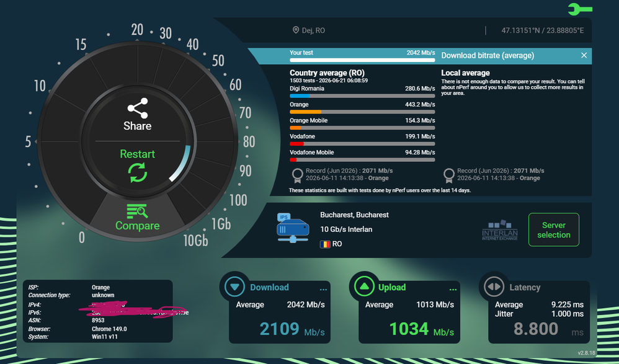619x364 pixels.
Task: Click the Share icon in the gauge
Action: pyautogui.click(x=137, y=108)
